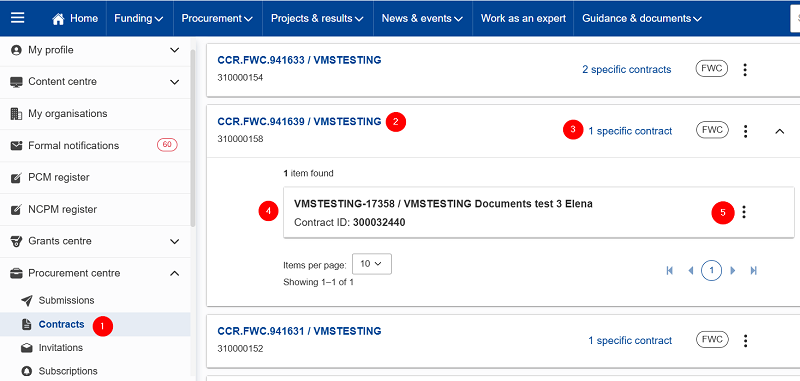Collapse Procurement centre section chevron
800x381 pixels.
click(174, 273)
